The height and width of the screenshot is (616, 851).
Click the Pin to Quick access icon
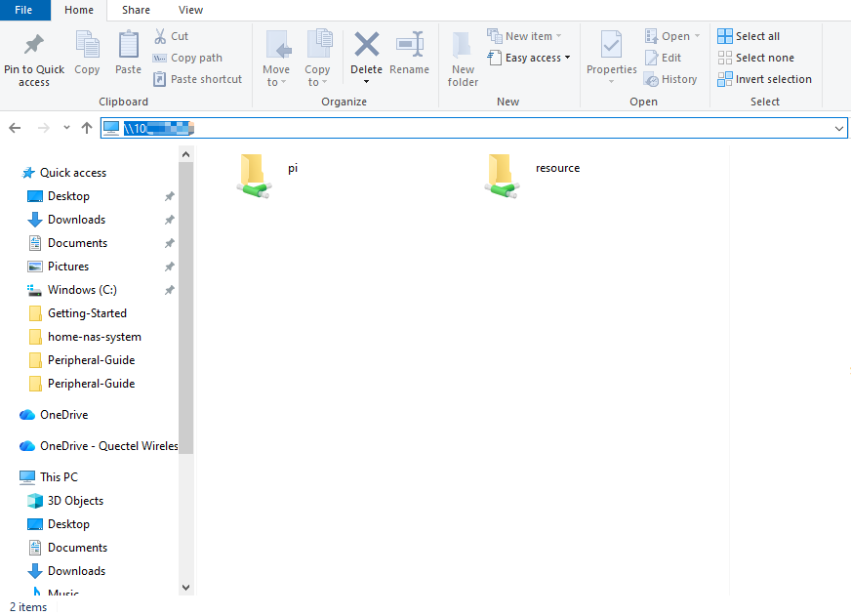click(33, 46)
